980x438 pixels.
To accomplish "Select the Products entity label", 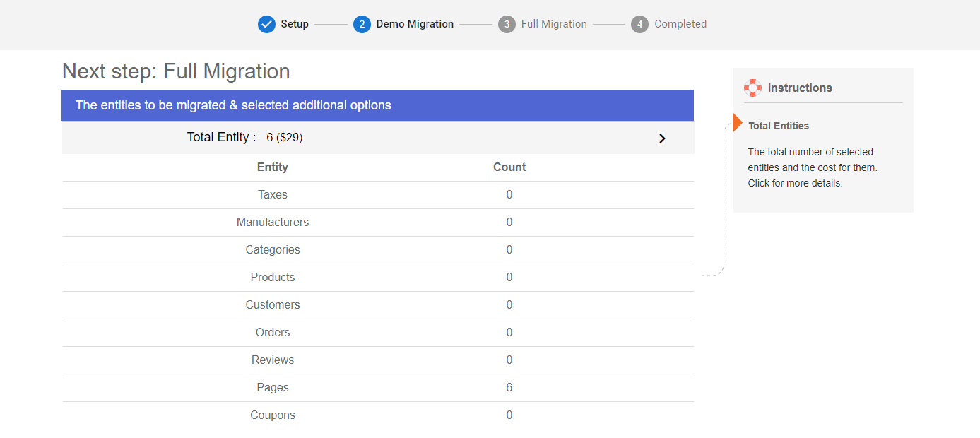I will click(x=273, y=278).
